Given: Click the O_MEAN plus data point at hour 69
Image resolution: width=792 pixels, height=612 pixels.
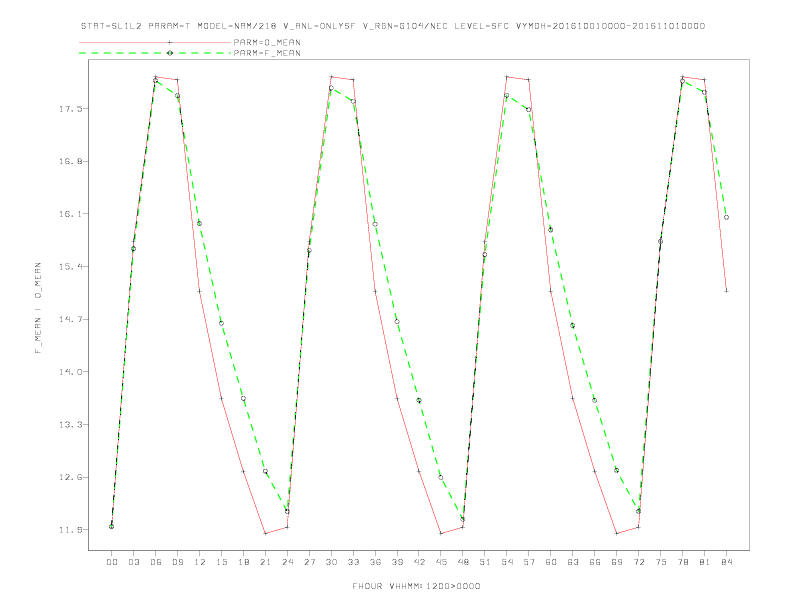Looking at the screenshot, I should [x=617, y=533].
